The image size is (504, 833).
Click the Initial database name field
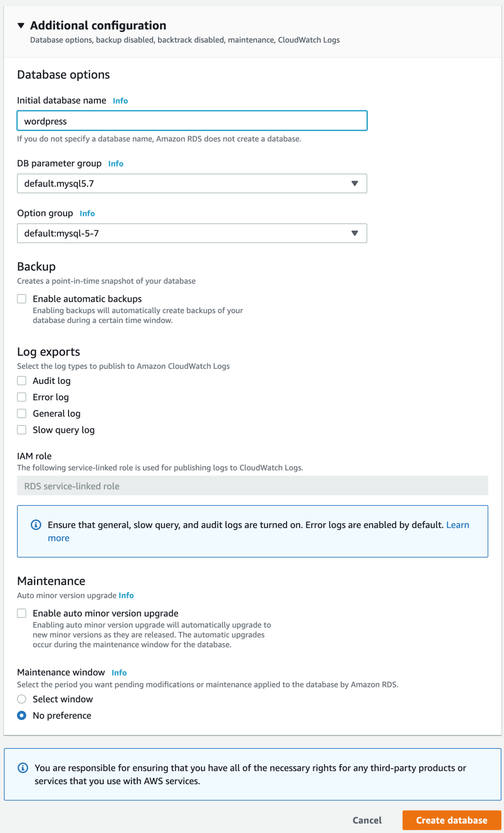pos(192,121)
